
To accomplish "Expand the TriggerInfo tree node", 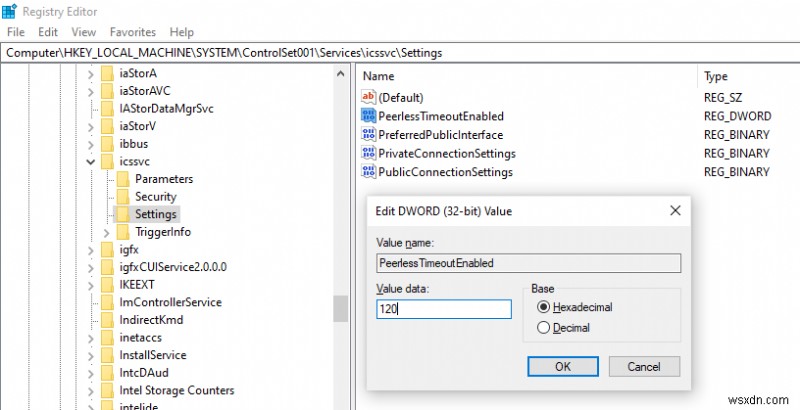I will (108, 232).
